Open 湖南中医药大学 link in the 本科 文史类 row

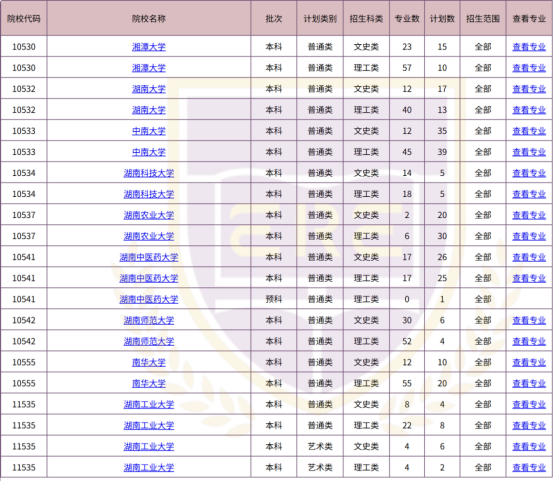pos(148,257)
